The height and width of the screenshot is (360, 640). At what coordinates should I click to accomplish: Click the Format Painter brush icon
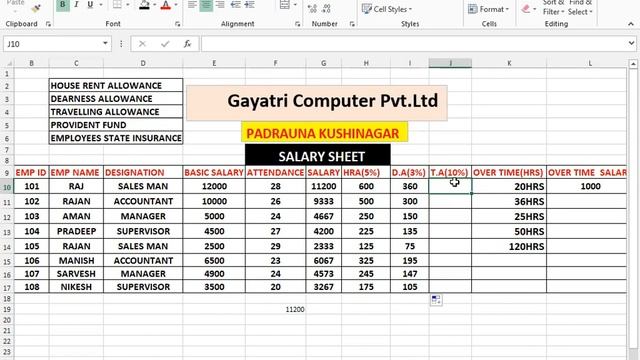coord(36,8)
